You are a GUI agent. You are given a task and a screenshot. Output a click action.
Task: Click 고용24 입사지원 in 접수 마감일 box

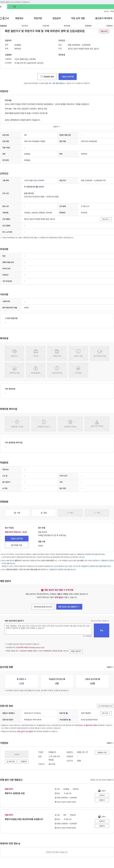(x=17, y=538)
